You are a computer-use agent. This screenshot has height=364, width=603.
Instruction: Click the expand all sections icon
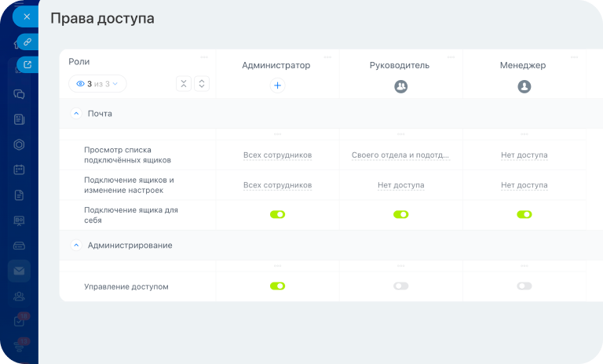pyautogui.click(x=202, y=84)
